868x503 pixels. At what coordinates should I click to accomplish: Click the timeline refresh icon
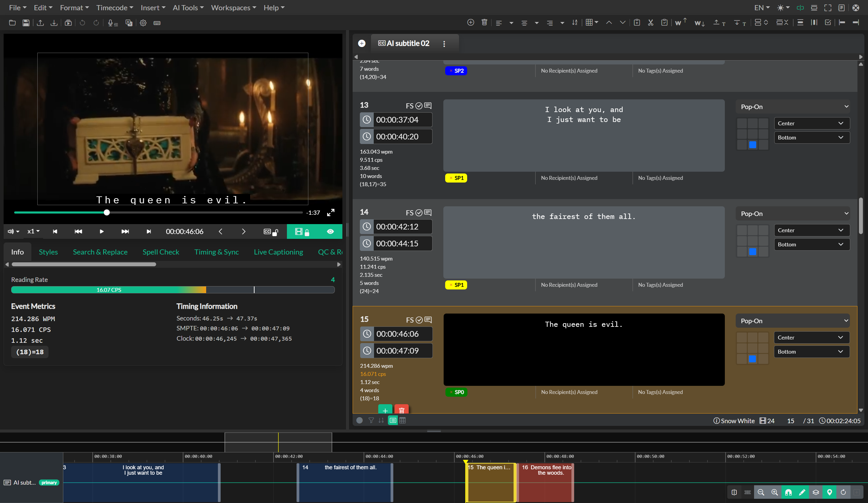[x=843, y=492]
